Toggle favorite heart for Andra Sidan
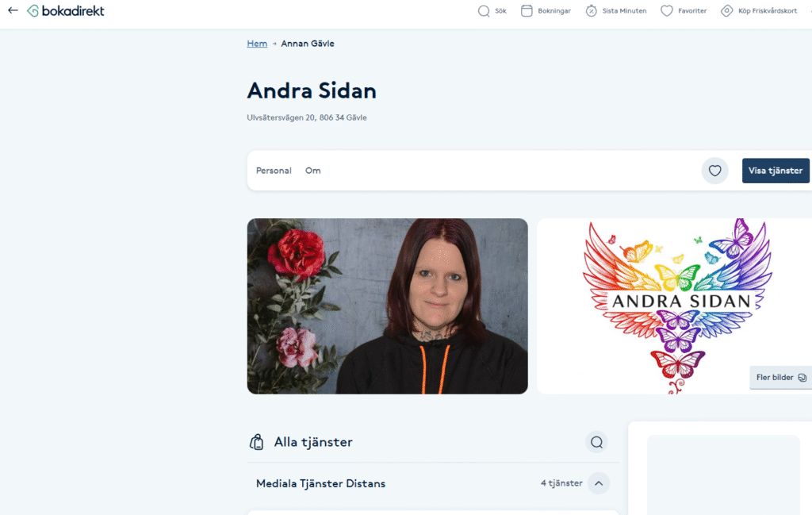The width and height of the screenshot is (812, 515). tap(714, 171)
